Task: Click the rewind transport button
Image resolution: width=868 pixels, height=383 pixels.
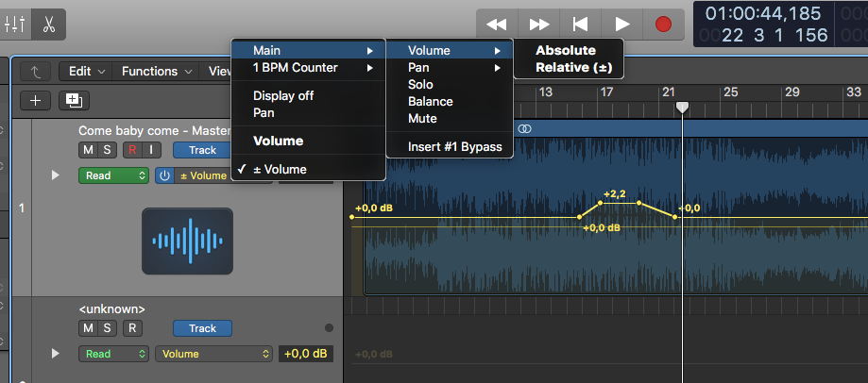Action: pos(497,24)
